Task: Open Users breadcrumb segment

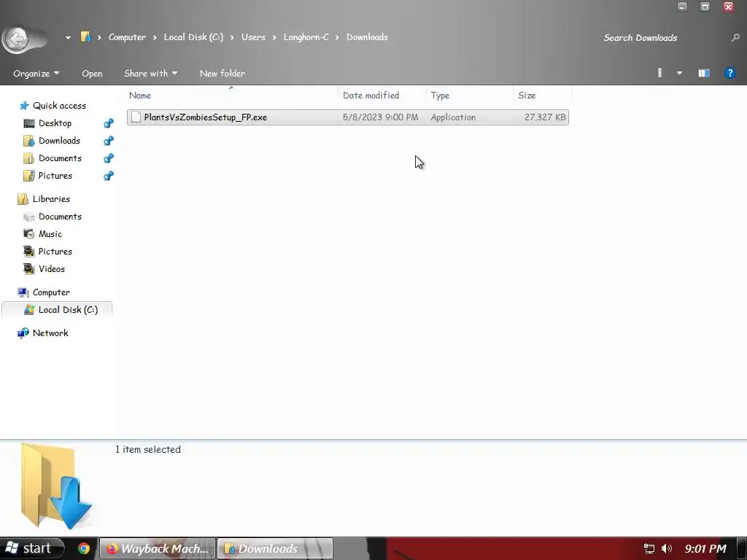Action: click(253, 37)
